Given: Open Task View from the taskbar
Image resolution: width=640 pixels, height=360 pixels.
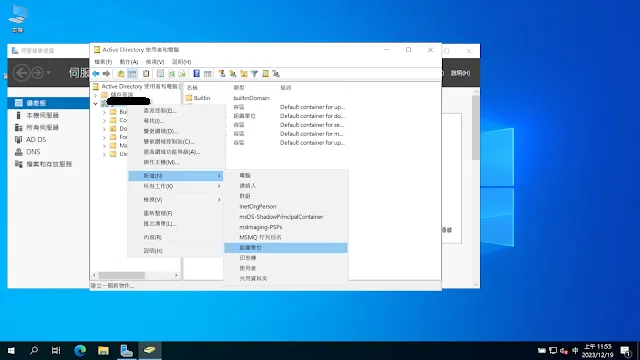Looking at the screenshot, I should click(x=56, y=351).
